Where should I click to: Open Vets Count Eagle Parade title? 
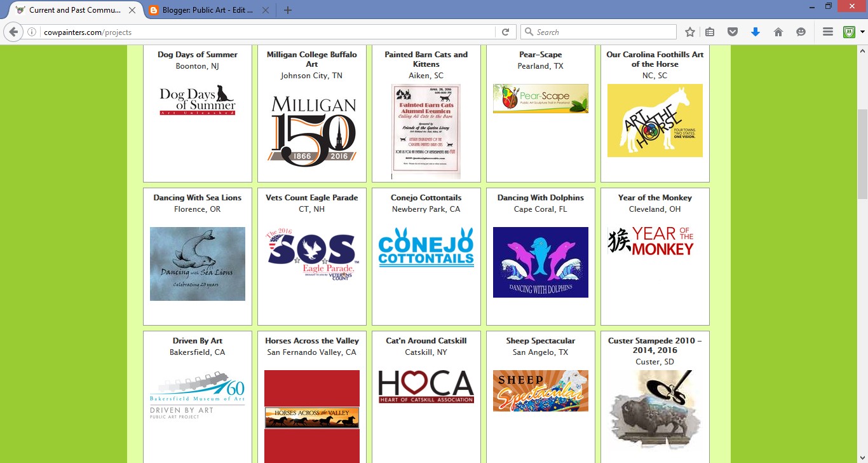(312, 198)
